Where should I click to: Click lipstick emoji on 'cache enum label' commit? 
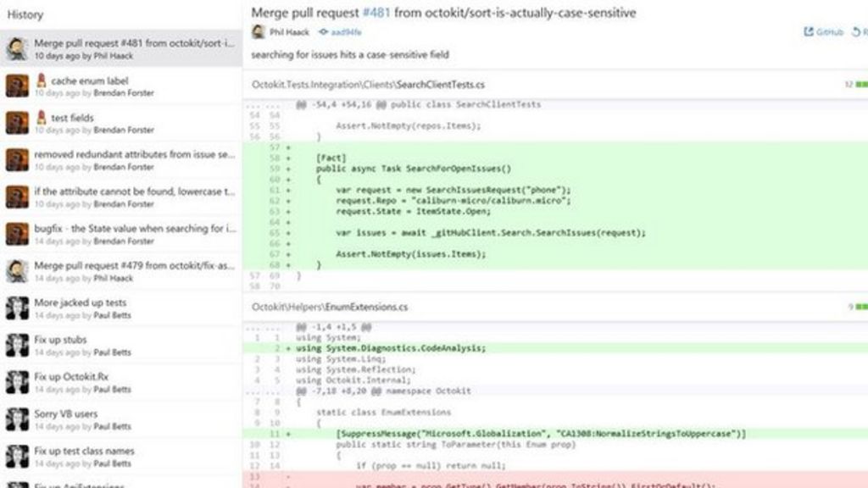click(41, 80)
